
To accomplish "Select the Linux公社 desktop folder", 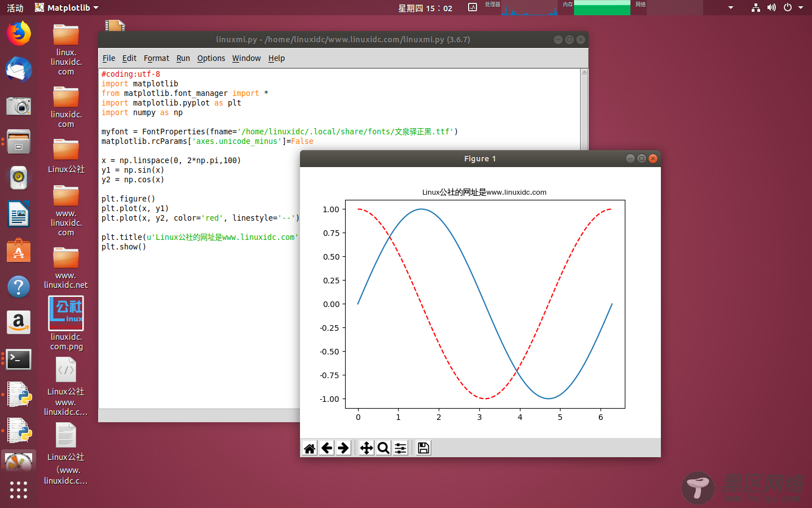I will coord(66,156).
